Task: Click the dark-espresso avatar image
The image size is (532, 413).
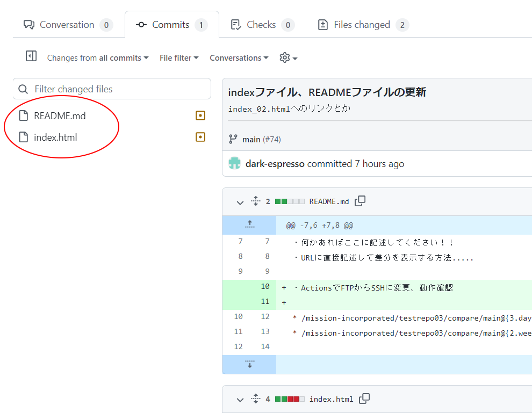Action: coord(234,164)
